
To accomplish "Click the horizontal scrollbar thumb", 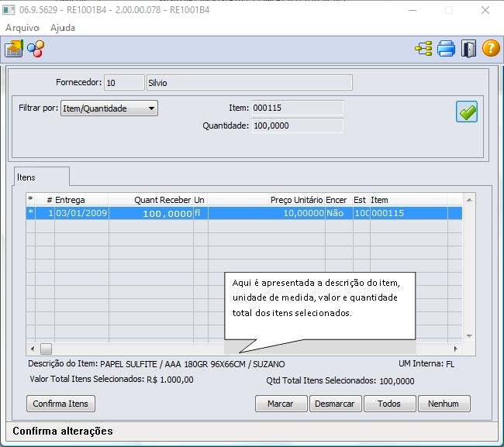I will click(46, 349).
